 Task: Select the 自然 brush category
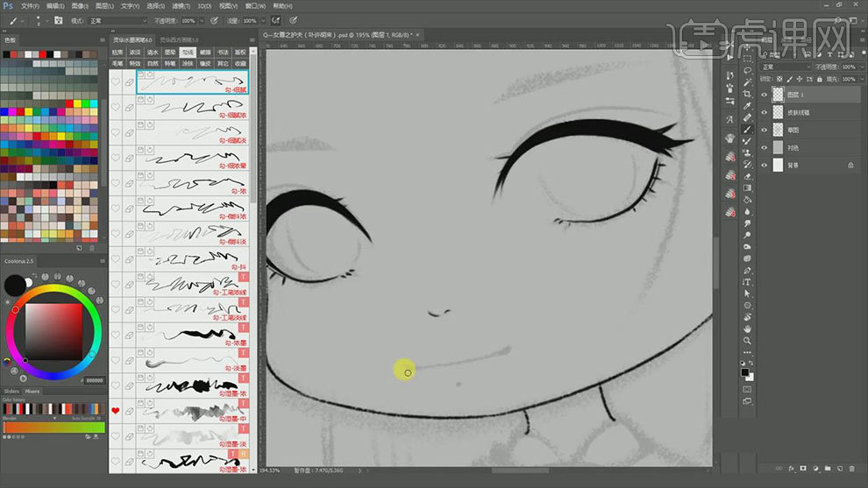(153, 64)
